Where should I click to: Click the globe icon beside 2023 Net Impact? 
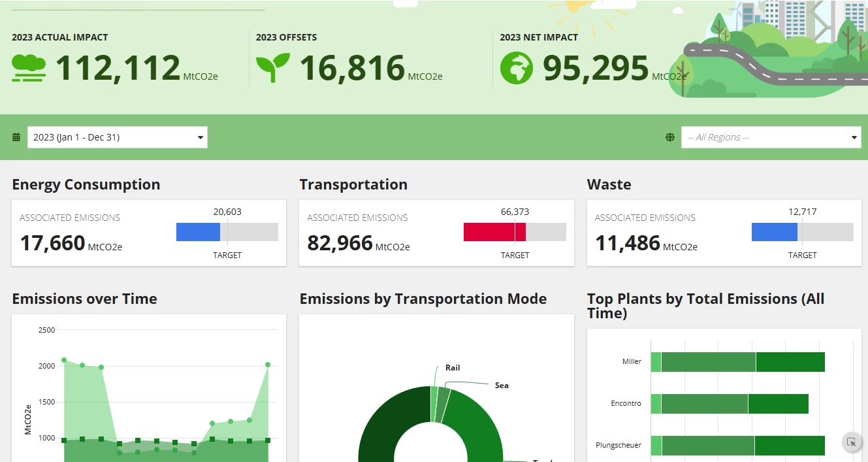point(517,68)
